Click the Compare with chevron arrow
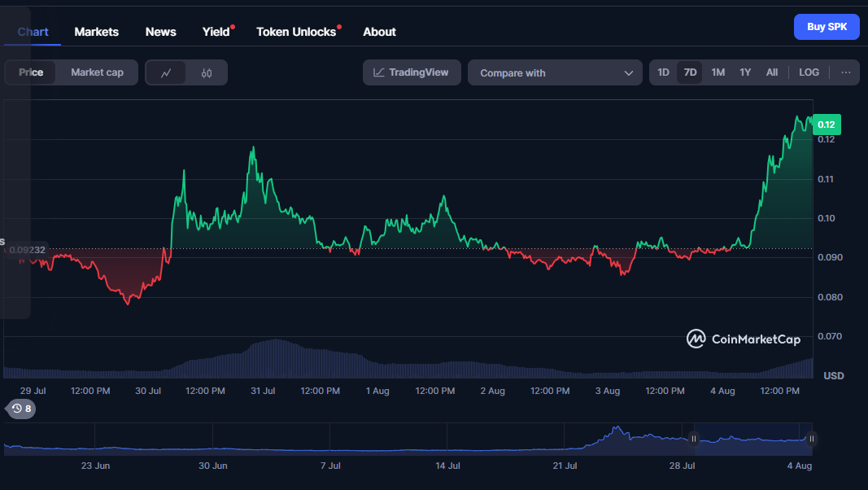 pos(630,72)
